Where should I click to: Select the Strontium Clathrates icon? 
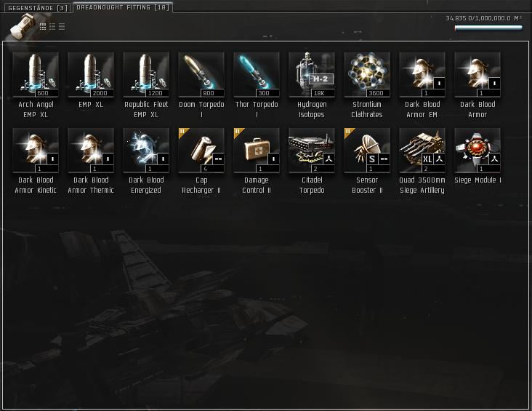[367, 75]
